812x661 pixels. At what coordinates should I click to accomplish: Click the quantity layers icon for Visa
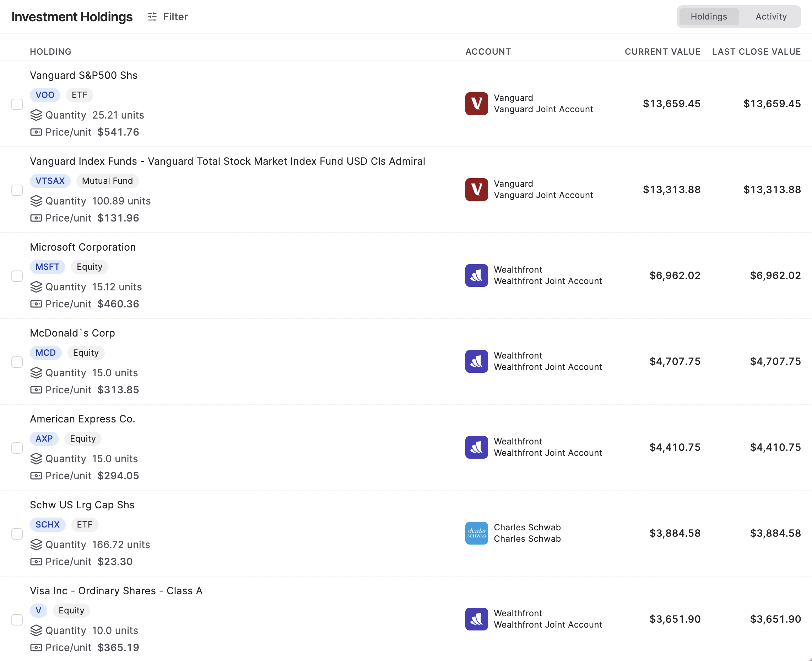[36, 630]
